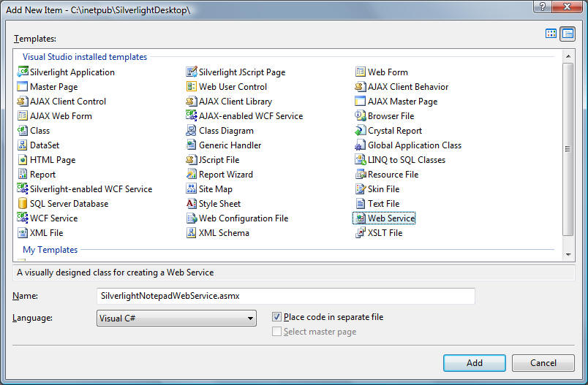Click the My Templates group header

coord(50,250)
